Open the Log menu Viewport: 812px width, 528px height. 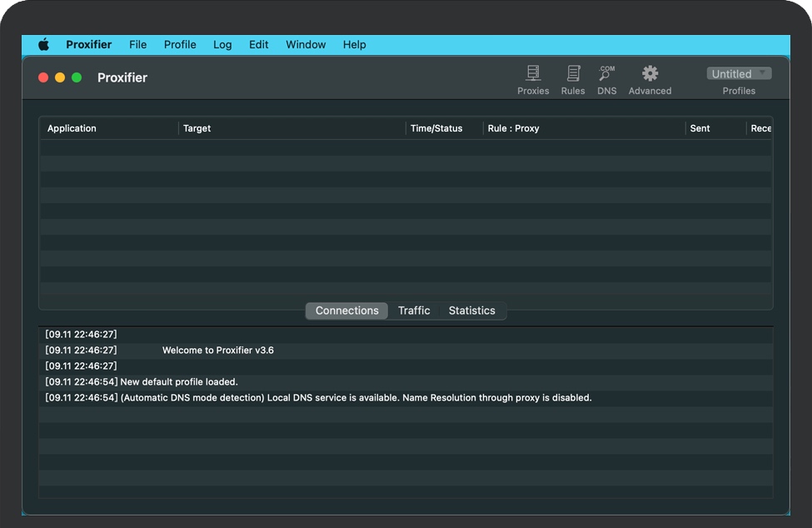(222, 45)
